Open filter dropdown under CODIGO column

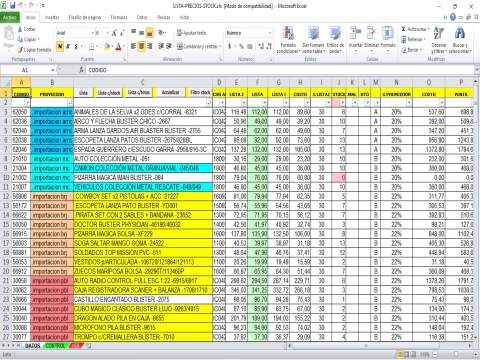tap(28, 103)
